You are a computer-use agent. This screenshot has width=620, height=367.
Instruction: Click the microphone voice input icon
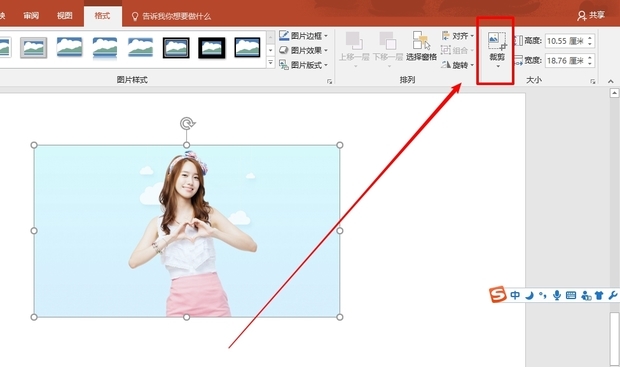click(x=557, y=295)
